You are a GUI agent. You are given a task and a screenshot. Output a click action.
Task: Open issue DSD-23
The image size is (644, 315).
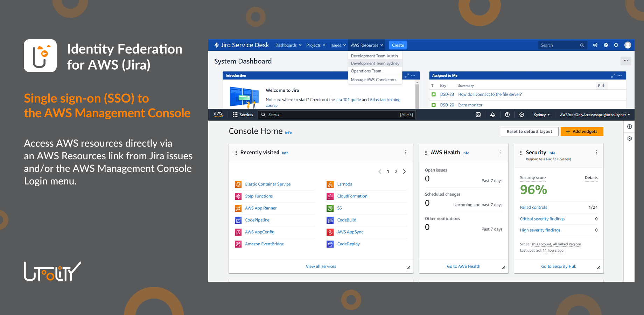(447, 94)
